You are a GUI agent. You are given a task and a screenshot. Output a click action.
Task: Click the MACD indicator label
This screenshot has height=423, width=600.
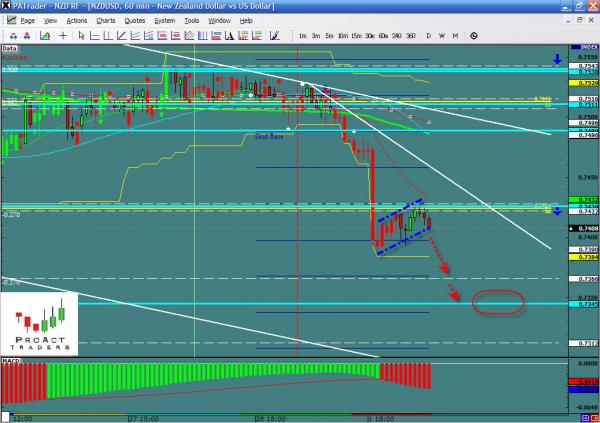tap(10, 359)
